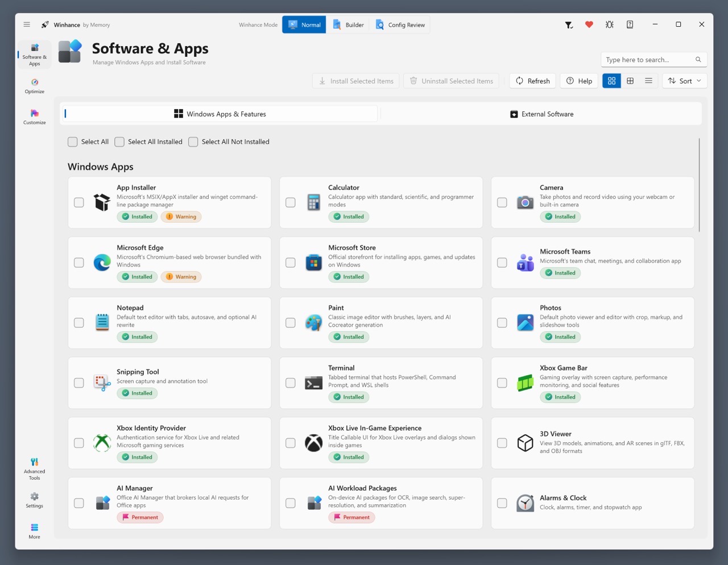Click the Alarms & Clock icon
Image resolution: width=728 pixels, height=565 pixels.
(x=525, y=503)
